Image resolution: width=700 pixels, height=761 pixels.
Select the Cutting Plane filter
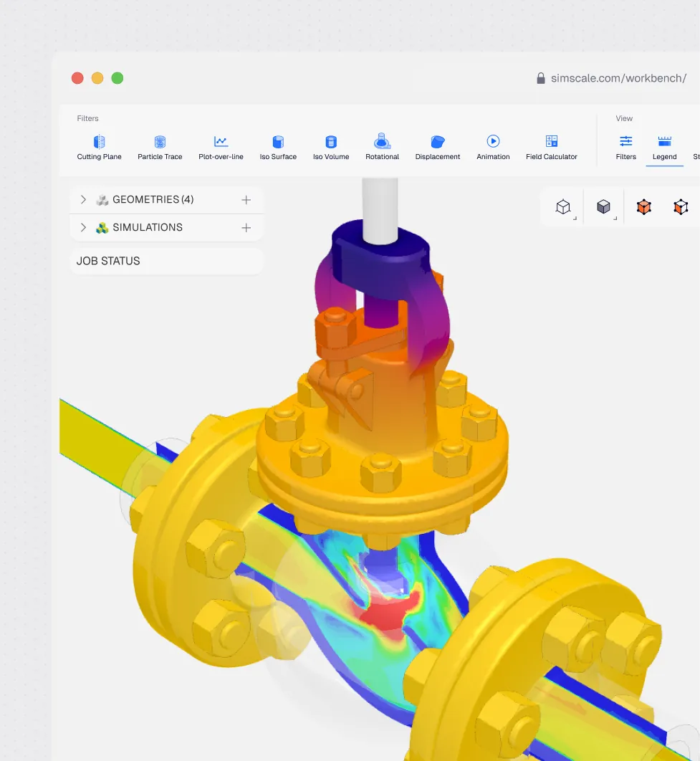click(99, 148)
